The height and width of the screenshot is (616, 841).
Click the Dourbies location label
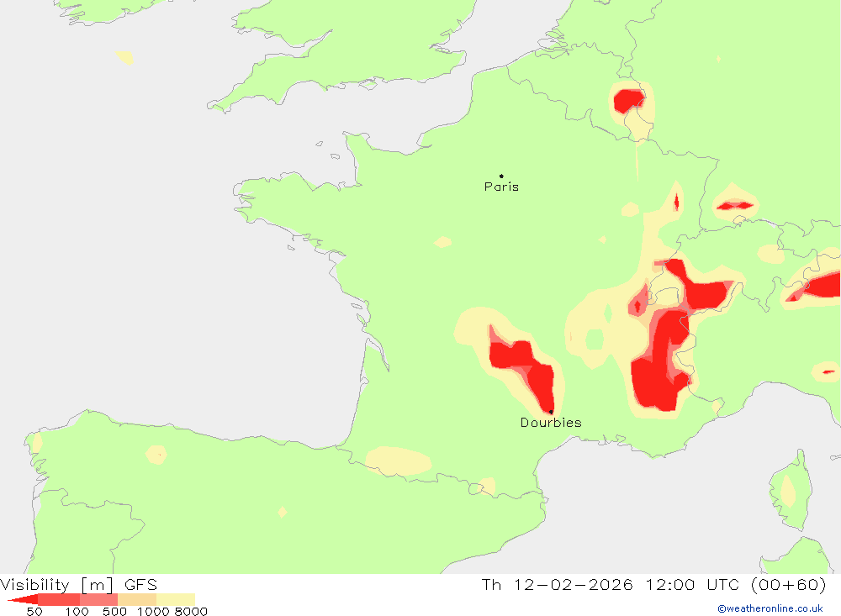pyautogui.click(x=551, y=423)
